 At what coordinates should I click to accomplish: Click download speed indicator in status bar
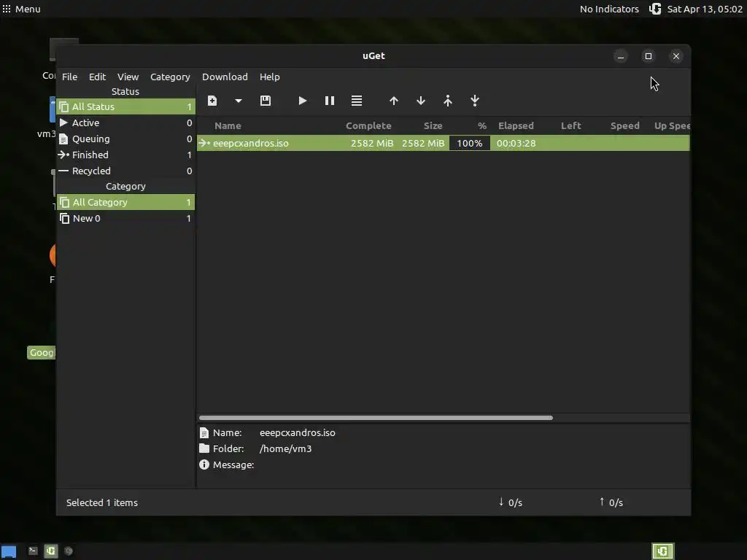pos(510,502)
